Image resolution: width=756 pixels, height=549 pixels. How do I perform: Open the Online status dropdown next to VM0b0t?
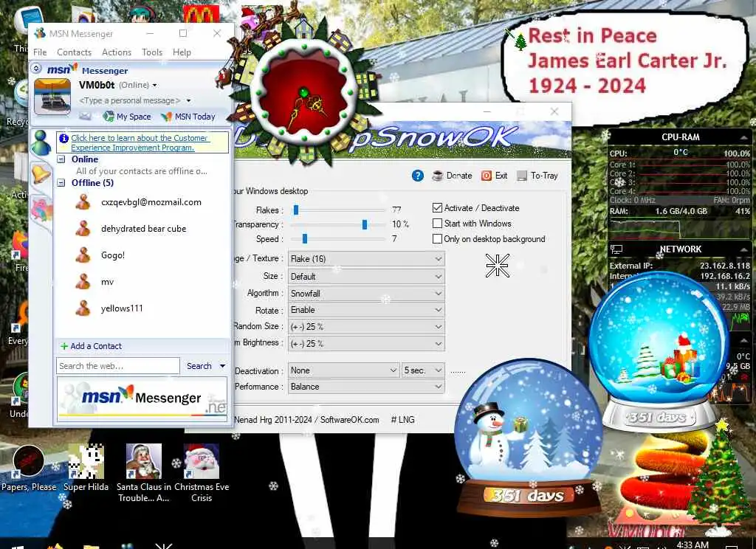155,86
